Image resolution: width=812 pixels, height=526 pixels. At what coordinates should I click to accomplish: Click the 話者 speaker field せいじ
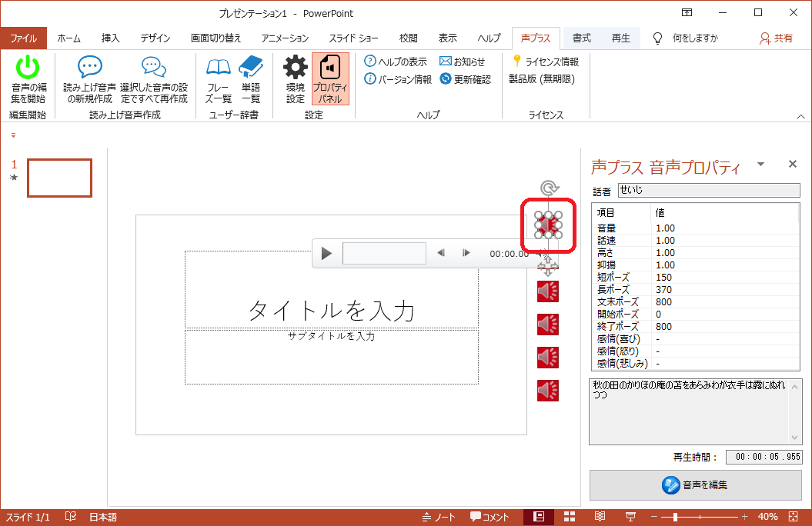click(x=709, y=191)
